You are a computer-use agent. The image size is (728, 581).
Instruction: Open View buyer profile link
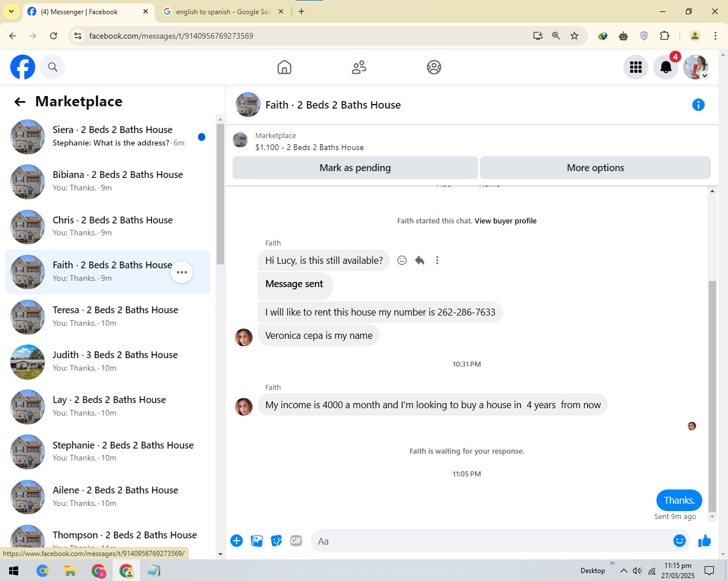pyautogui.click(x=506, y=221)
